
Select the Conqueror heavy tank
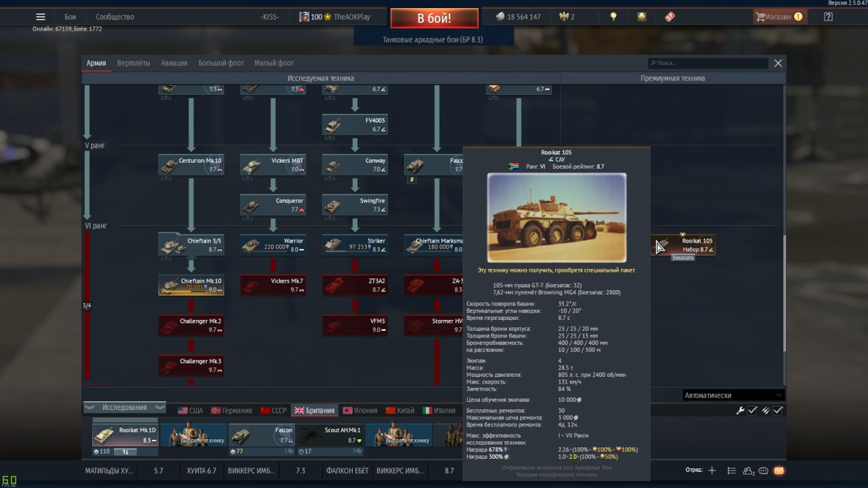click(273, 205)
